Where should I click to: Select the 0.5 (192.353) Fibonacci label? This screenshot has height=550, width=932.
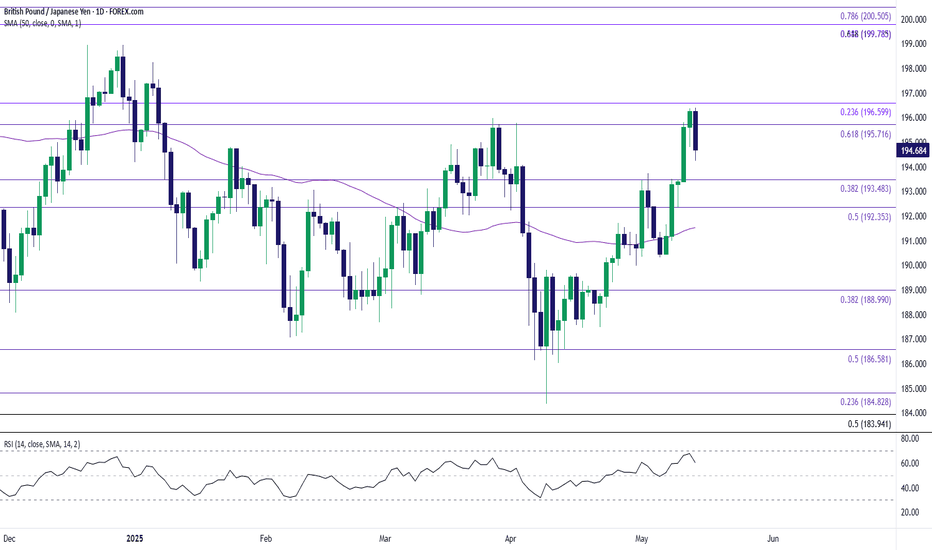click(869, 217)
